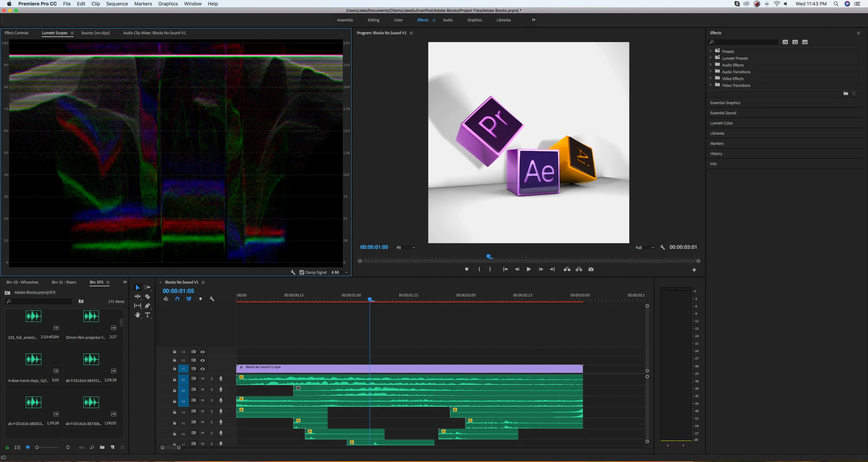
Task: Toggle V3 track visibility eye
Action: click(202, 352)
